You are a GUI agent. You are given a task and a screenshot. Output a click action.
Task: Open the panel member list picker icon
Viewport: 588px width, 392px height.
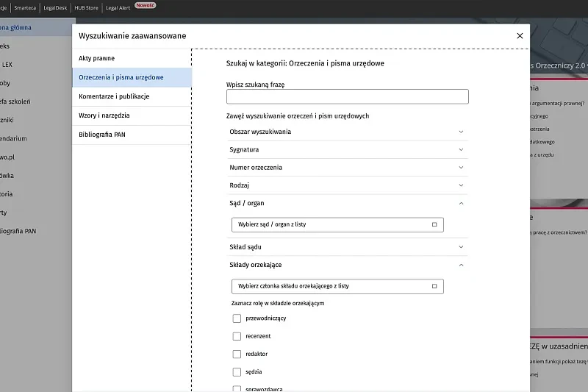tap(434, 286)
